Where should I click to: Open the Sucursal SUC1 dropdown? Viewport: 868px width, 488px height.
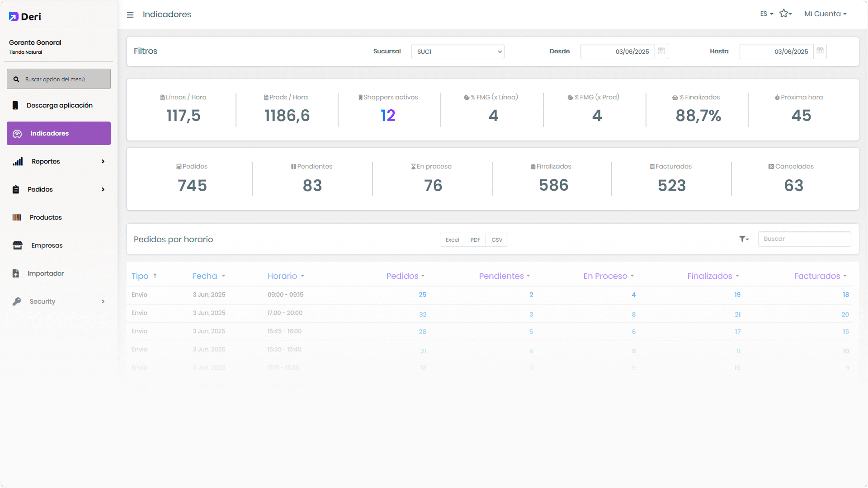(x=458, y=52)
